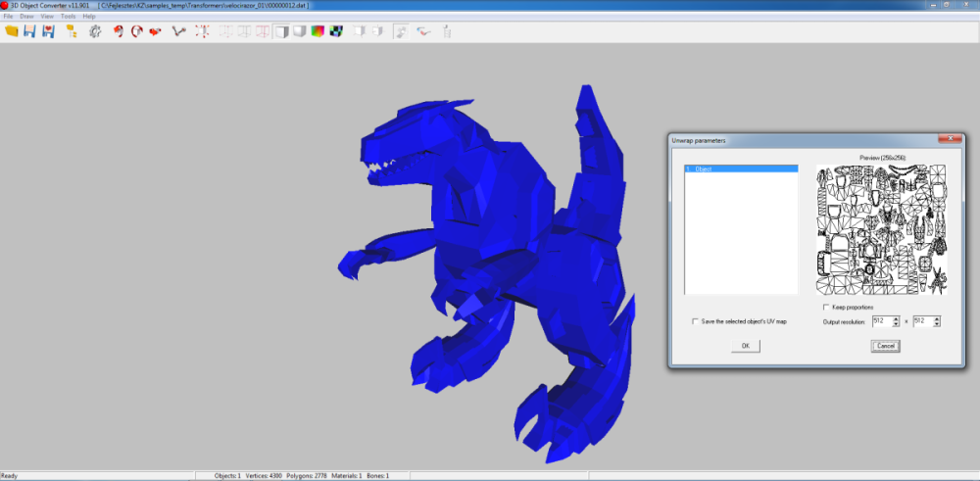Click the blue floppy disk Save icon
This screenshot has height=481, width=980.
pos(28,31)
